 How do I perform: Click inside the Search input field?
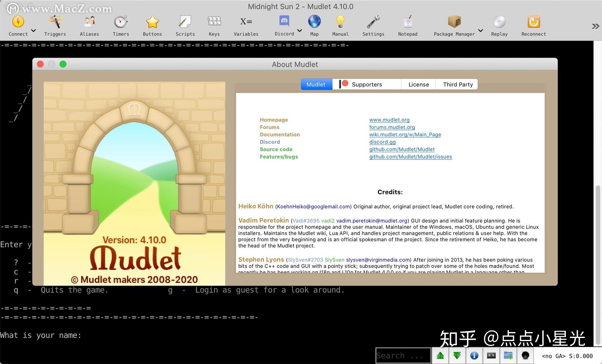point(403,356)
